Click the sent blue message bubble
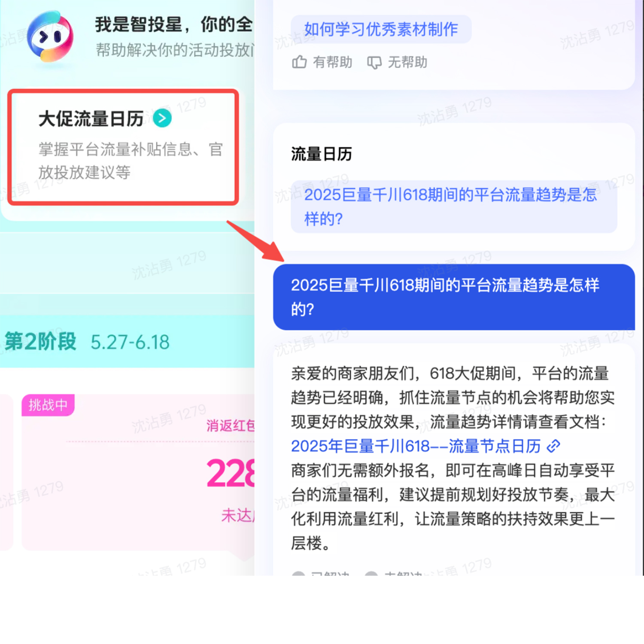The image size is (644, 644). pos(454,297)
